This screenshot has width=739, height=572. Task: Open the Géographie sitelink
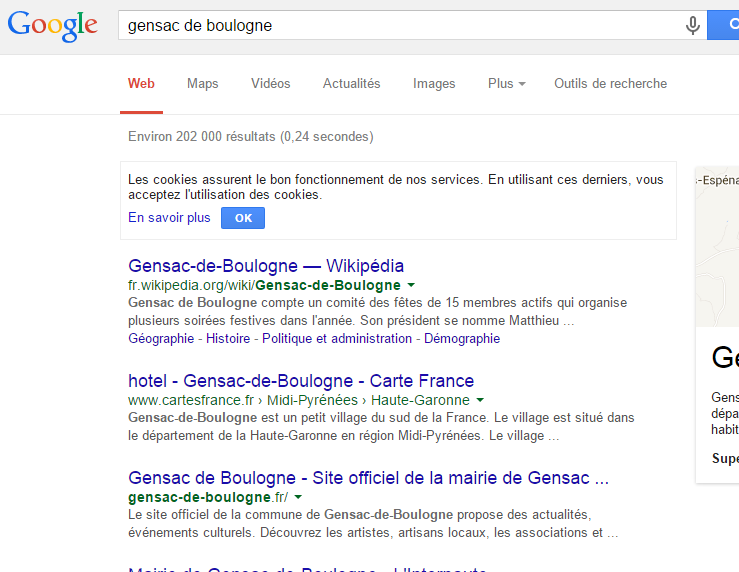pyautogui.click(x=161, y=338)
